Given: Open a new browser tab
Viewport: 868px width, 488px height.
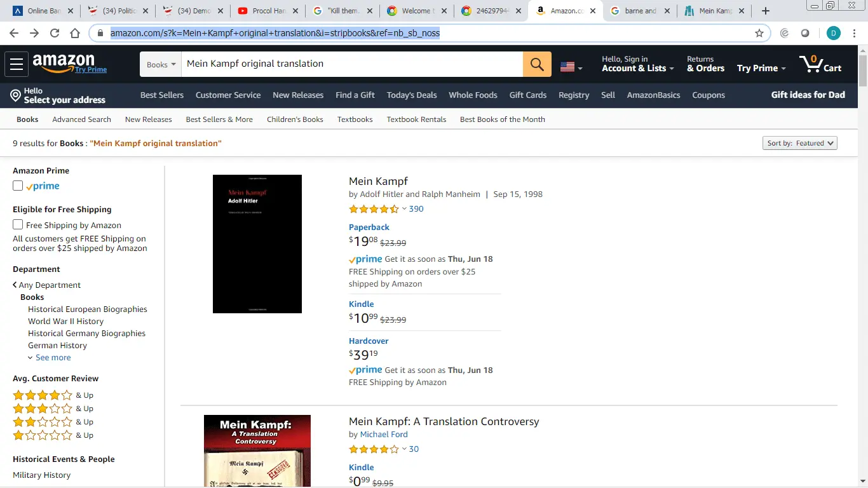Looking at the screenshot, I should point(766,11).
